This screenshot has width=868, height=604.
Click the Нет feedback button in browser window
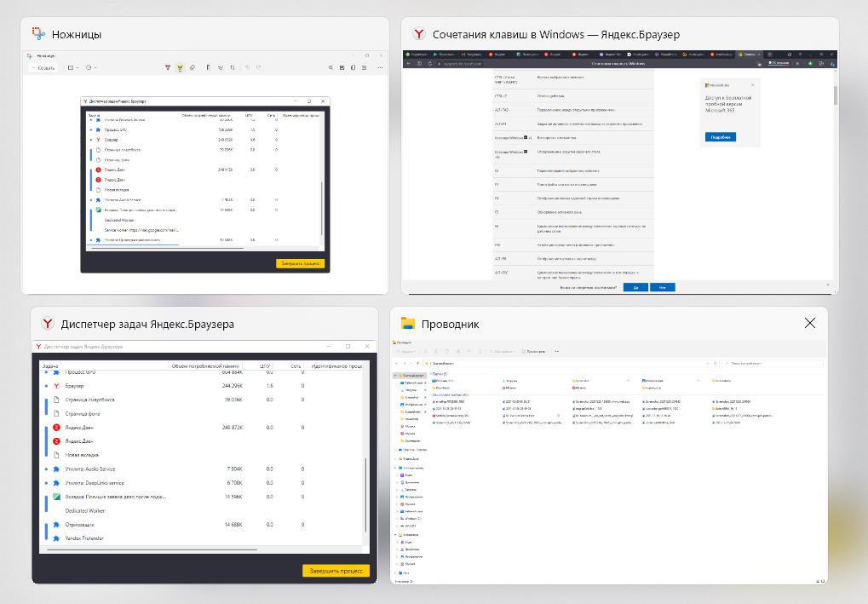coord(662,287)
